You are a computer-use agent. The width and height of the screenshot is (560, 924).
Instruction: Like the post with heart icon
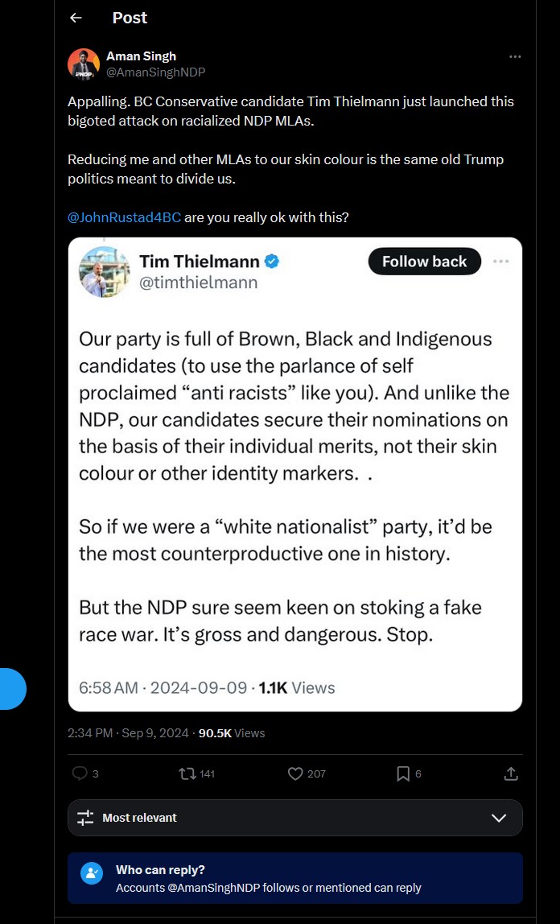tap(295, 773)
